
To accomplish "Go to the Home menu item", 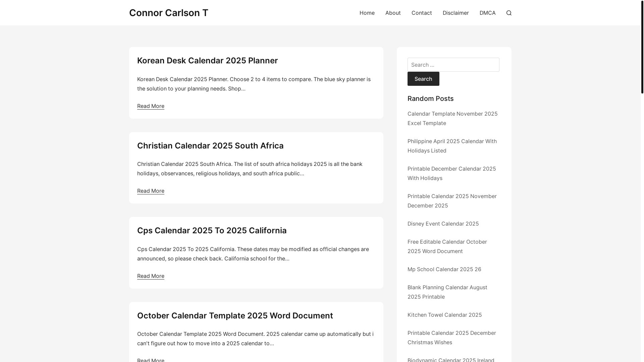I will pos(367,13).
